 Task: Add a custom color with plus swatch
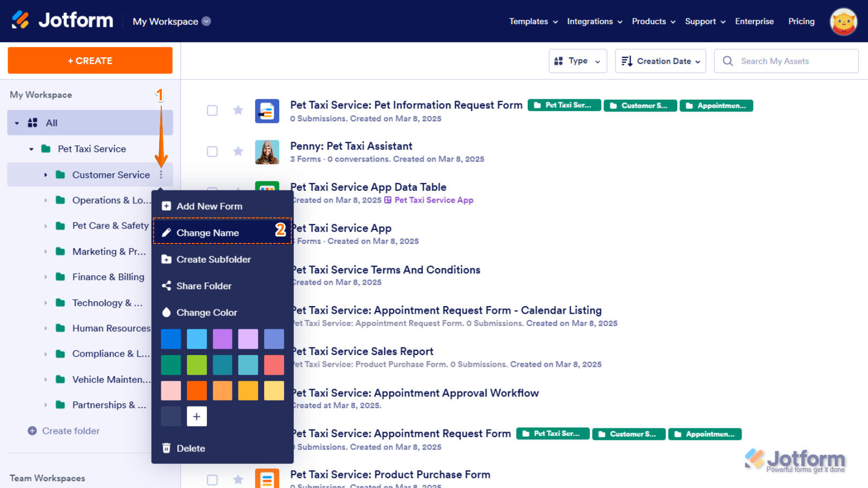point(197,416)
